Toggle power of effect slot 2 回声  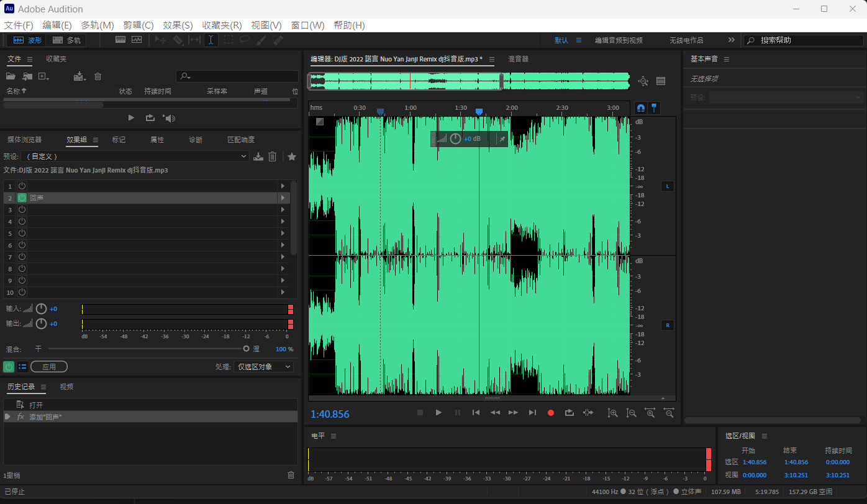tap(22, 197)
